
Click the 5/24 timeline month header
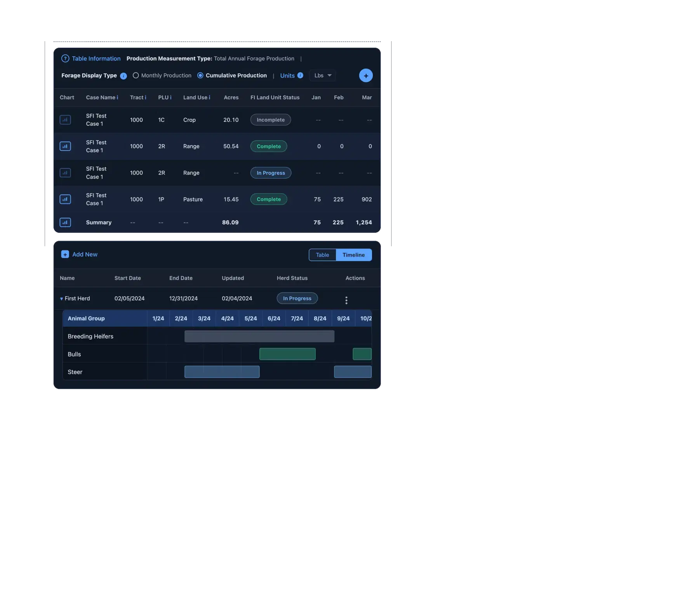point(250,318)
